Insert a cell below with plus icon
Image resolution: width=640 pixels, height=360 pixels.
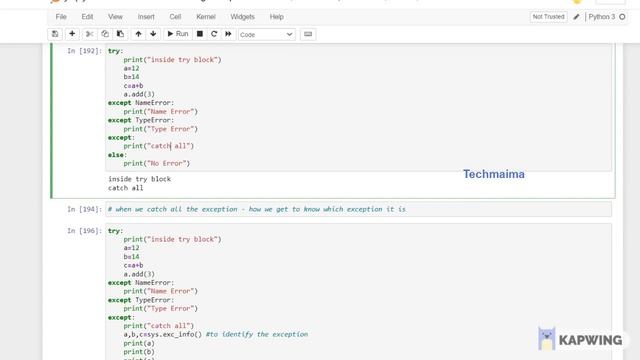coord(72,34)
